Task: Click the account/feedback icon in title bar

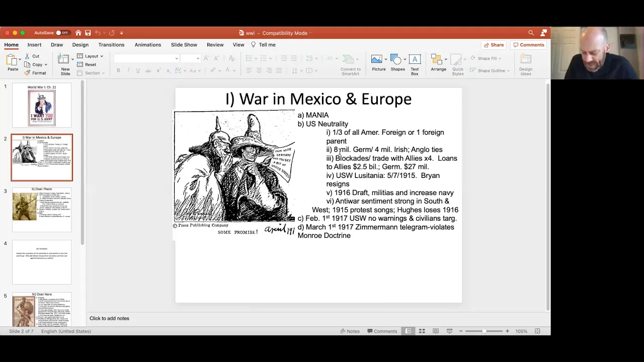Action: pos(543,33)
